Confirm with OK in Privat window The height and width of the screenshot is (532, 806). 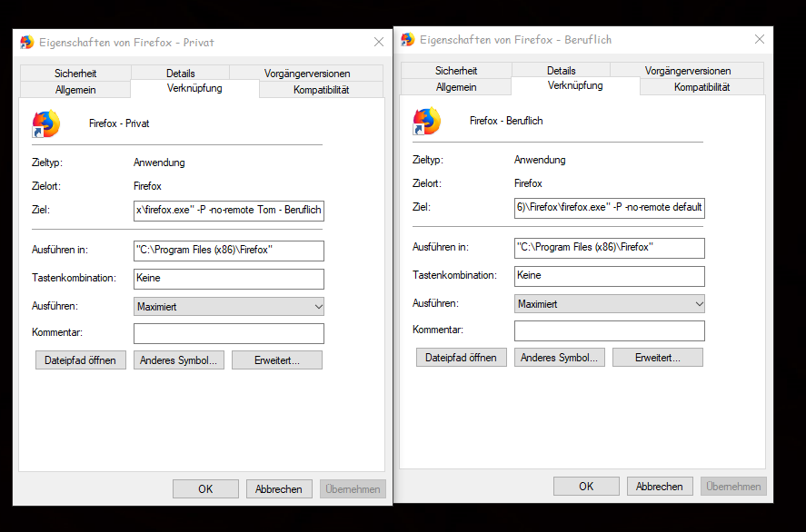205,489
